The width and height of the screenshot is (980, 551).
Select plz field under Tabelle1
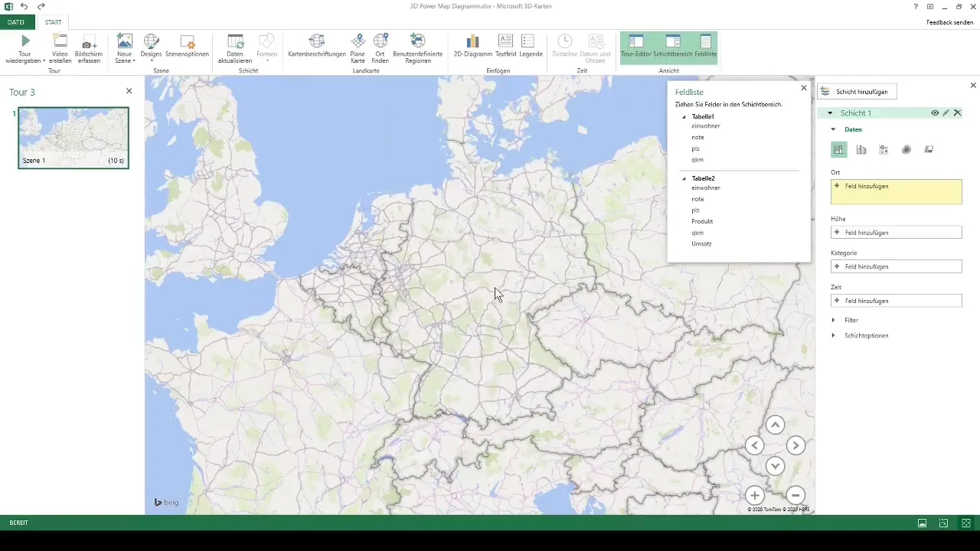[x=695, y=148]
